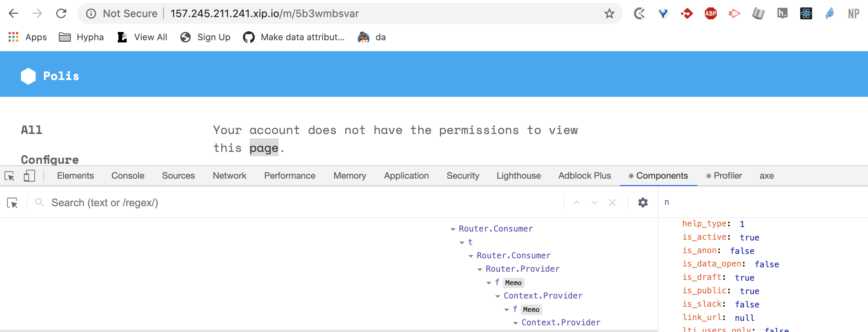Reload the page with the refresh icon
This screenshot has height=332, width=868.
[x=61, y=14]
